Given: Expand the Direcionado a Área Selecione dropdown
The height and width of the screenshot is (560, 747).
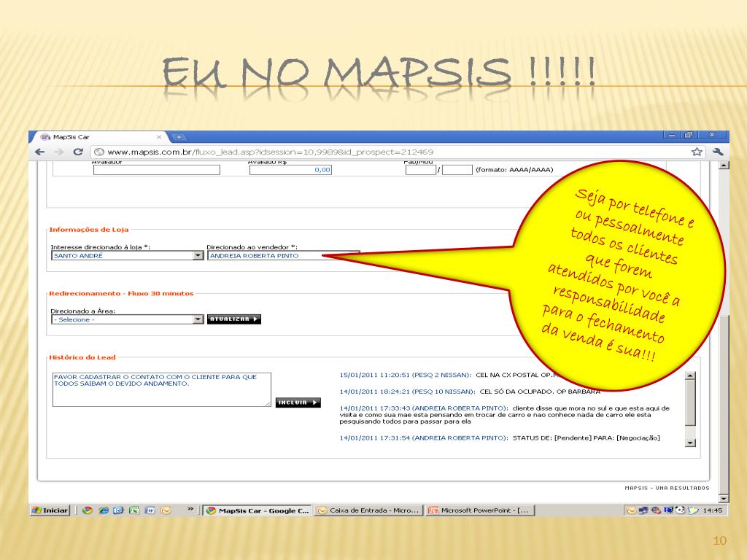Looking at the screenshot, I should 127,319.
